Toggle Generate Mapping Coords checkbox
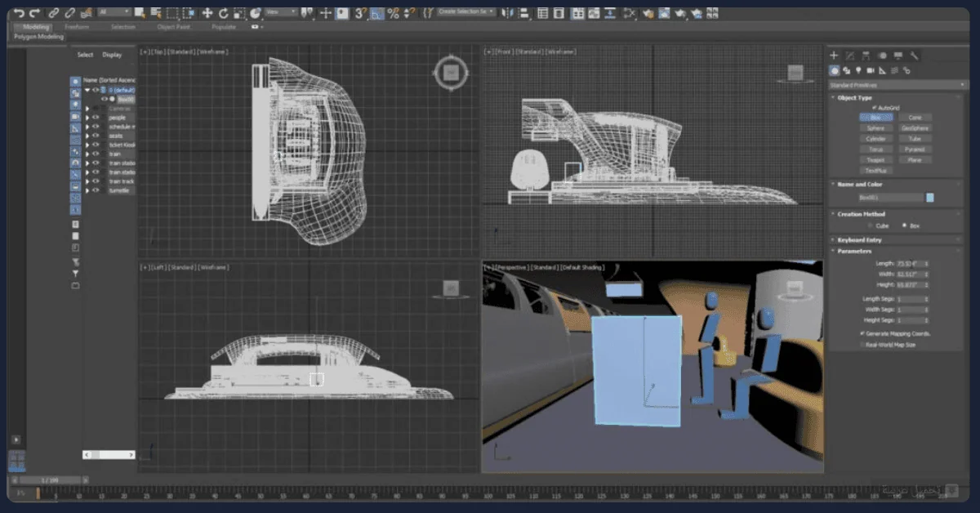Screen dimensions: 980x513 [861, 334]
